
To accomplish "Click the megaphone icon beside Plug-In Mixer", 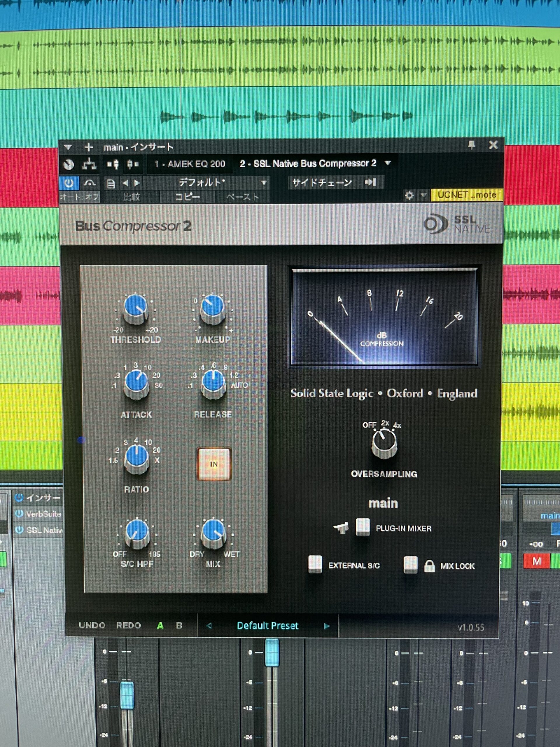I will coord(341,528).
